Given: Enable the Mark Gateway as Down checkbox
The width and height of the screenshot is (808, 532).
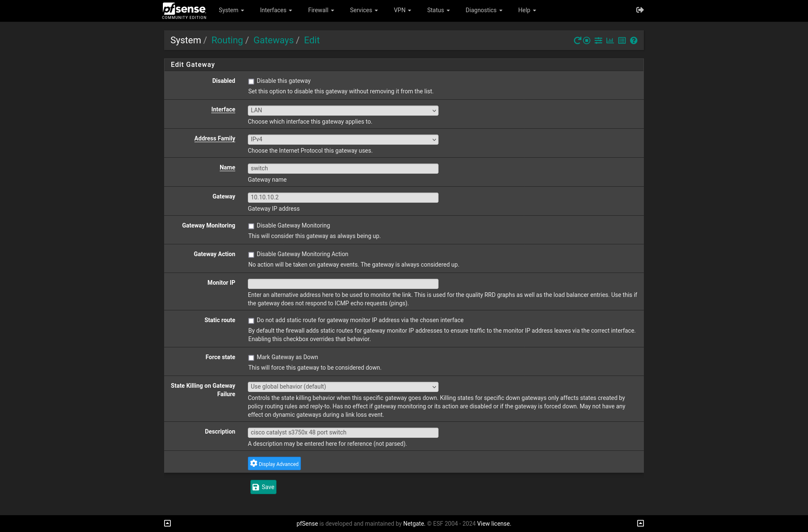Looking at the screenshot, I should [251, 358].
